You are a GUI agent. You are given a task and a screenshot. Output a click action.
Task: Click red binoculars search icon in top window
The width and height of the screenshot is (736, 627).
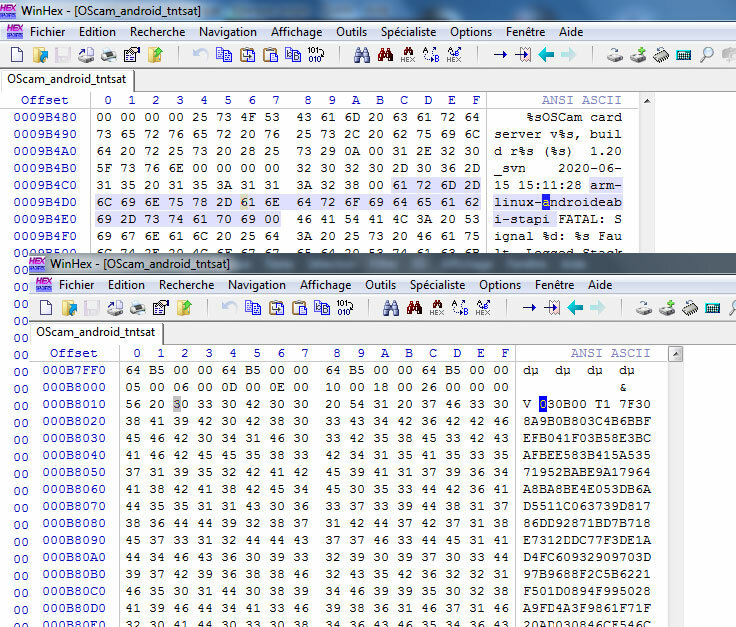[x=385, y=55]
